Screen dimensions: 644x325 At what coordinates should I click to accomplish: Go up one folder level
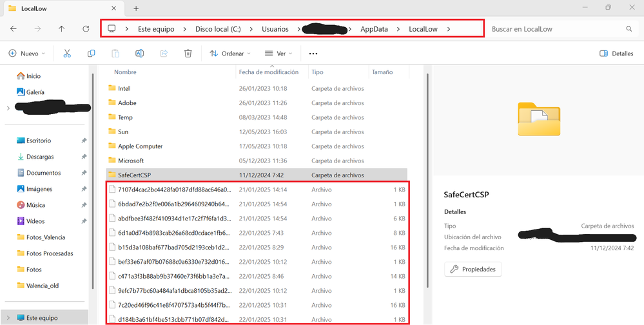point(61,29)
